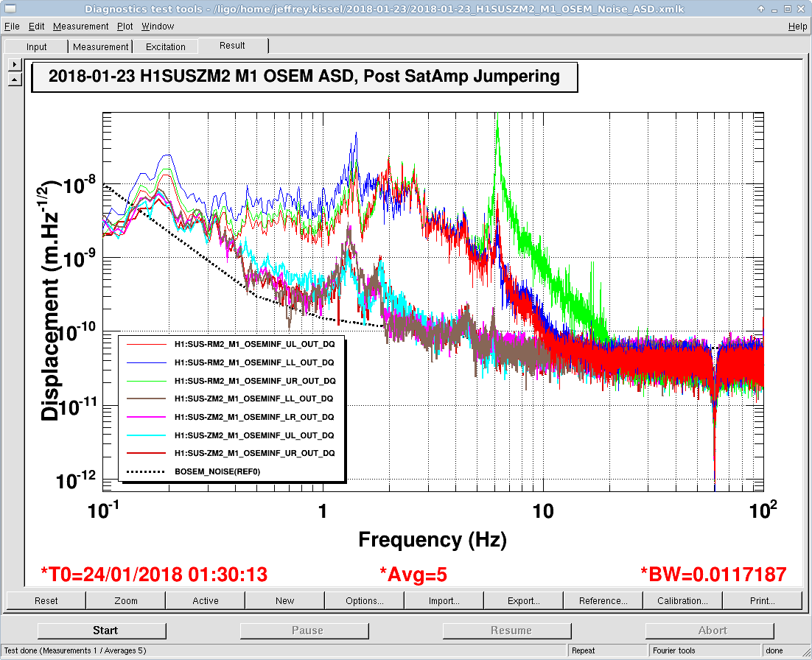Screen dimensions: 812x660
Task: Click the *Avg=5 text
Action: click(413, 575)
